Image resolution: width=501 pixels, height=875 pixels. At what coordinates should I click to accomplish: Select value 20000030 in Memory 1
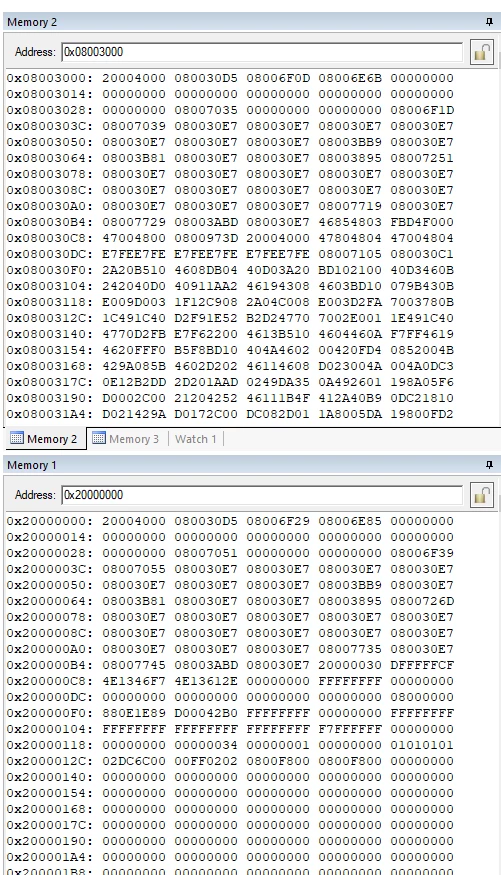click(x=350, y=665)
